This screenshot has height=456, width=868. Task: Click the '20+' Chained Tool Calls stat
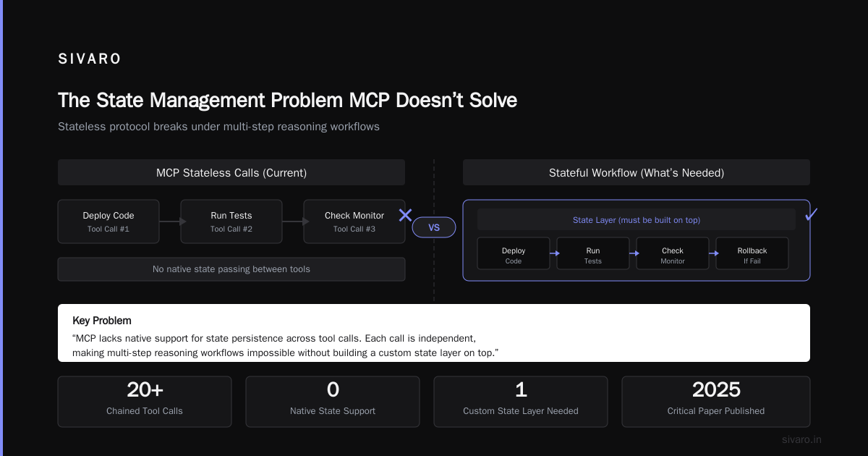tap(145, 401)
